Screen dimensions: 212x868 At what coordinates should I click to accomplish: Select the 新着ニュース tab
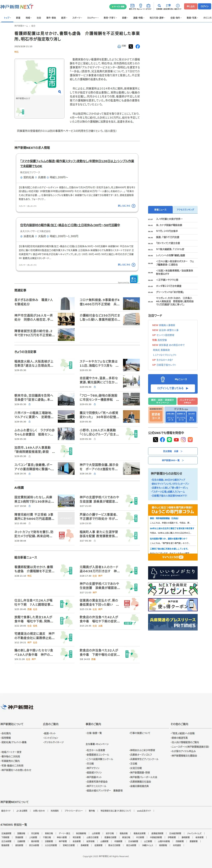pos(160,210)
